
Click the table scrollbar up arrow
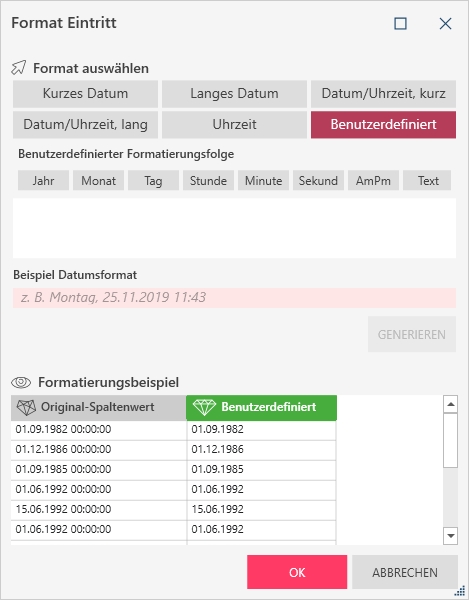point(451,404)
